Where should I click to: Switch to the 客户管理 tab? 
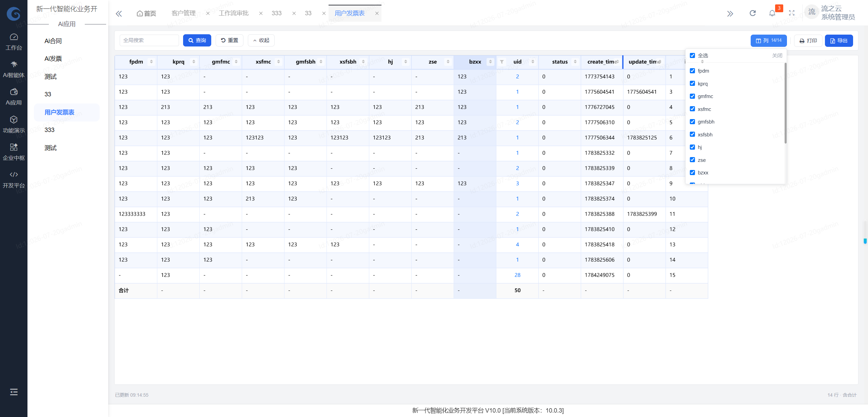point(183,13)
